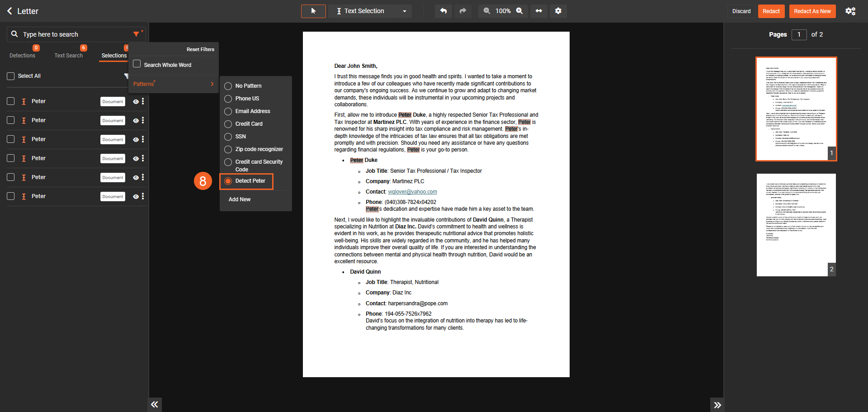Viewport: 868px width, 412px height.
Task: Switch to the Detections tab
Action: [x=22, y=56]
